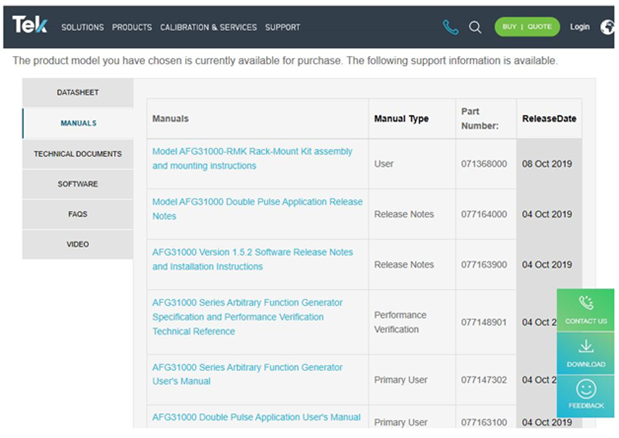Open the Solutions menu
This screenshot has height=438, width=619.
82,27
